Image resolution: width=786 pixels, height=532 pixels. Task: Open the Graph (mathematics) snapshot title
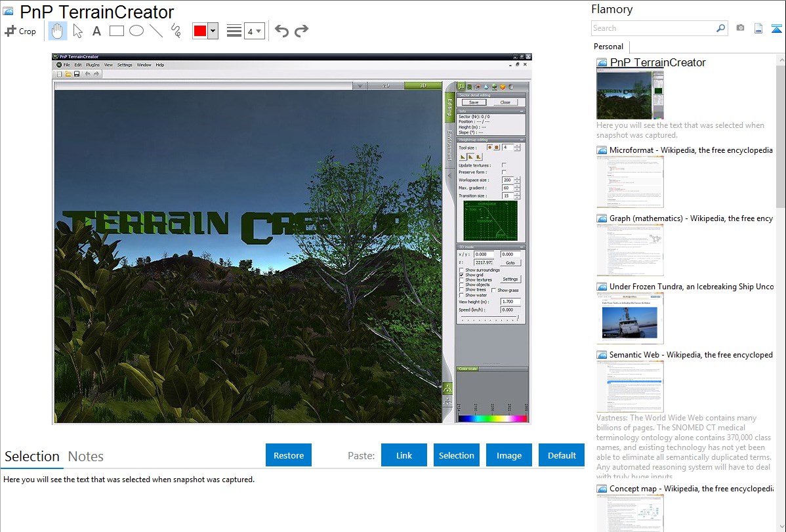pos(691,218)
